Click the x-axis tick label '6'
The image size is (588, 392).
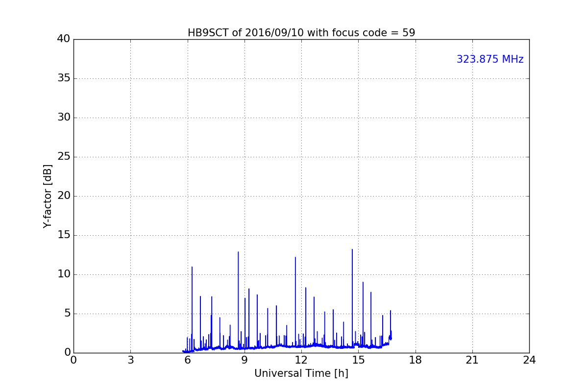click(187, 360)
